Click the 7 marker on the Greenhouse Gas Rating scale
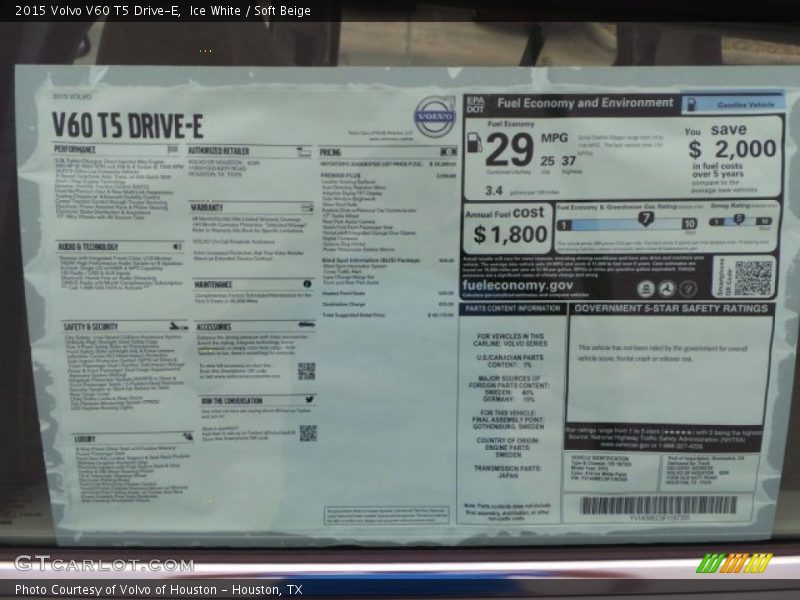This screenshot has height=600, width=800. point(645,219)
